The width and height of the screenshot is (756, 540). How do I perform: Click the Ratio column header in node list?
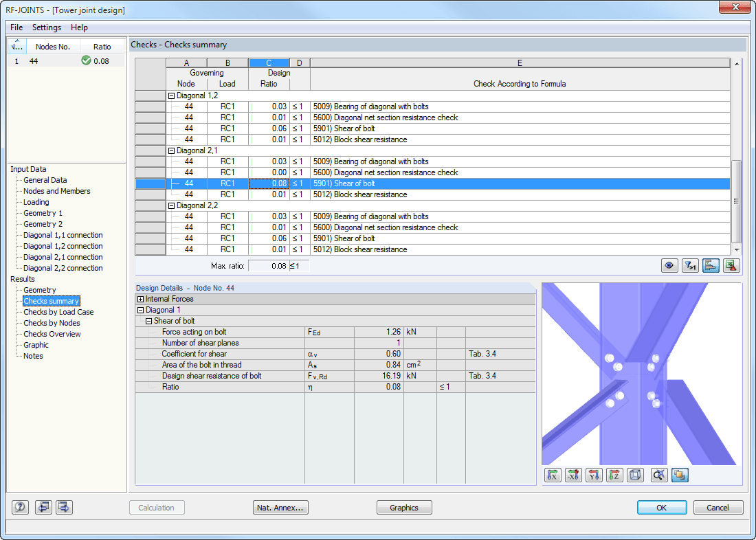[x=102, y=47]
